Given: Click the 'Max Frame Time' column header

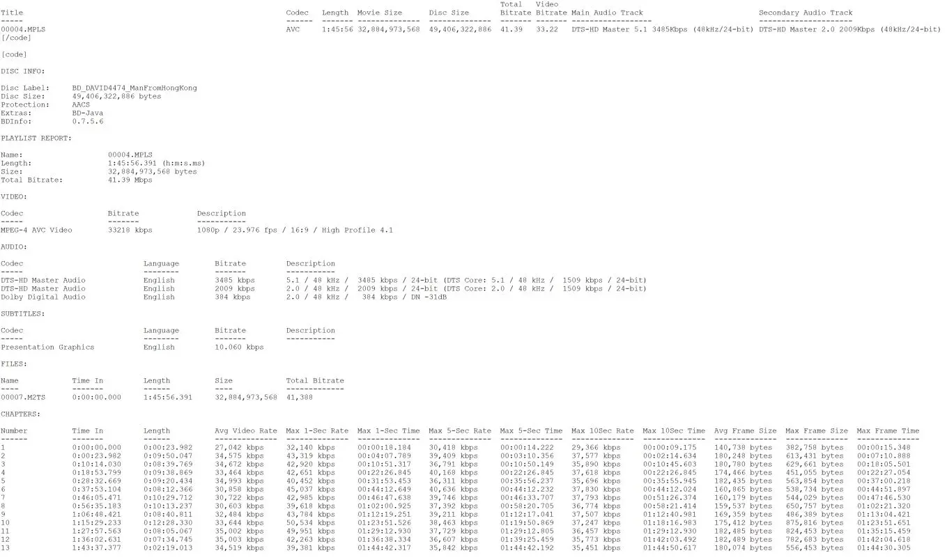Looking at the screenshot, I should [888, 430].
